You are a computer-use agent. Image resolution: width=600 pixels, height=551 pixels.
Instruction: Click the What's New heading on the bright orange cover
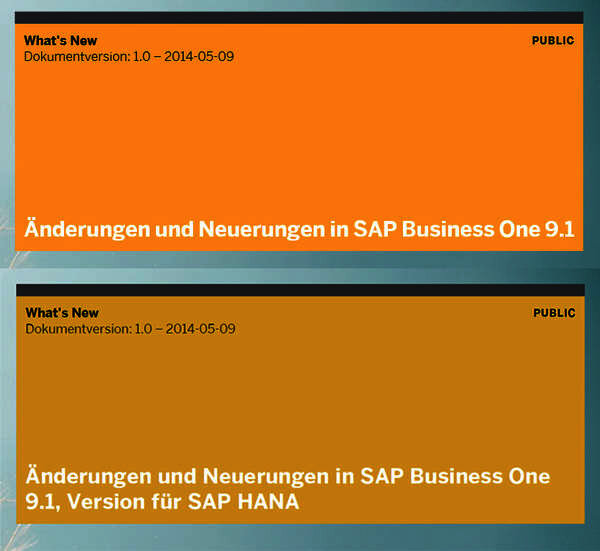tap(61, 41)
